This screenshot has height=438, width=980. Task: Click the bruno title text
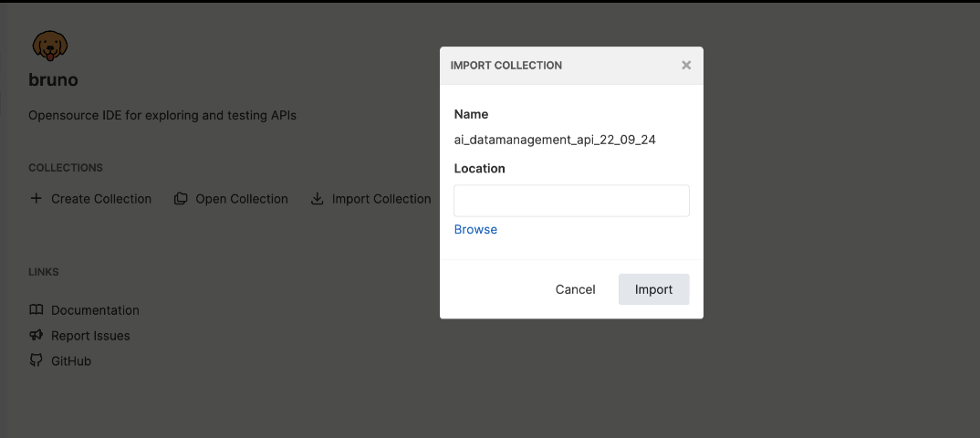point(53,80)
